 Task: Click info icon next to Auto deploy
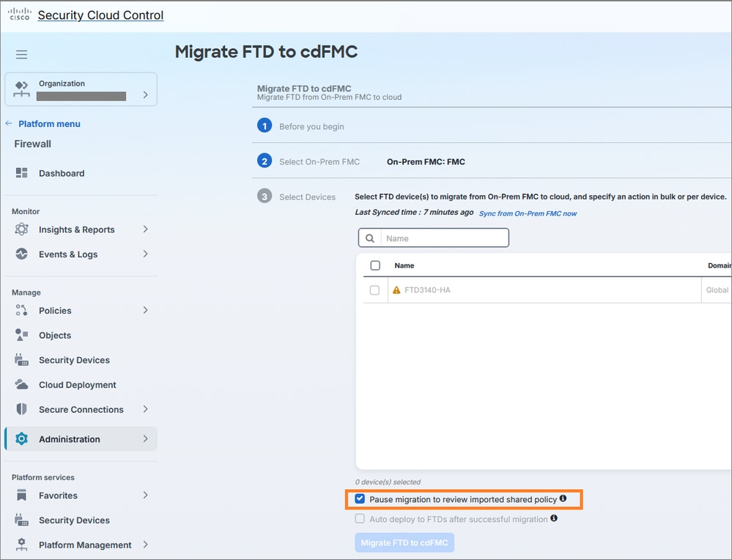(x=554, y=518)
